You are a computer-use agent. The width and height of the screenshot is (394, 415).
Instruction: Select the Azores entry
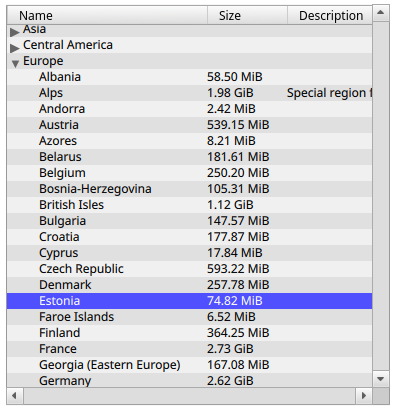coord(189,141)
